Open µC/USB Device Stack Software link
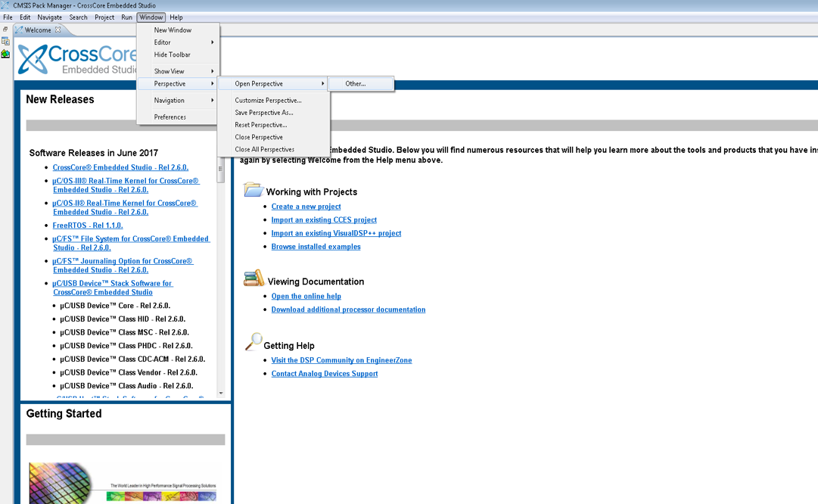 coord(112,288)
